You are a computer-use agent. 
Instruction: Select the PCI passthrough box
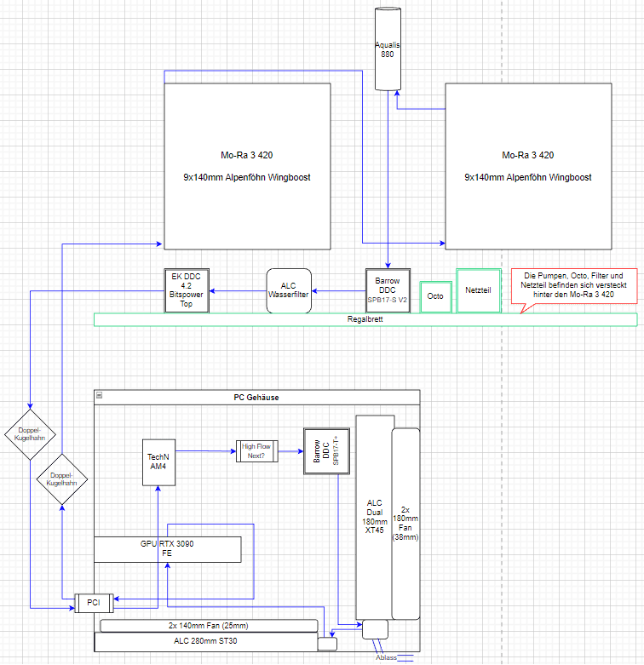94,603
